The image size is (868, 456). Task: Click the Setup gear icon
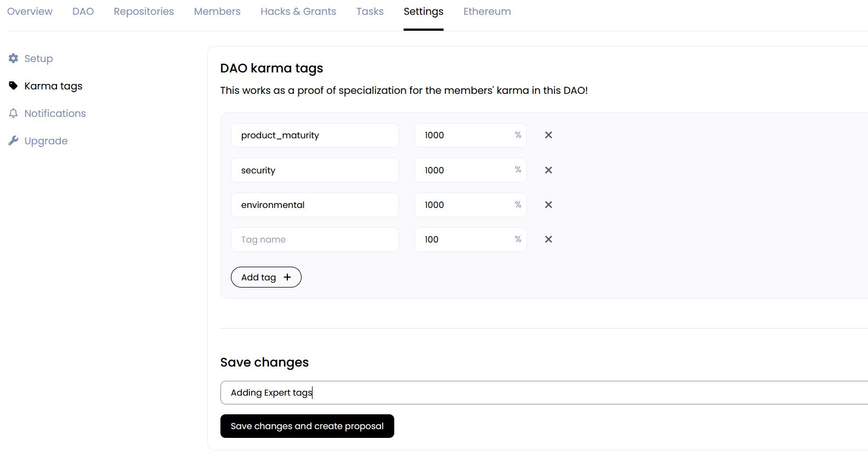click(x=14, y=58)
